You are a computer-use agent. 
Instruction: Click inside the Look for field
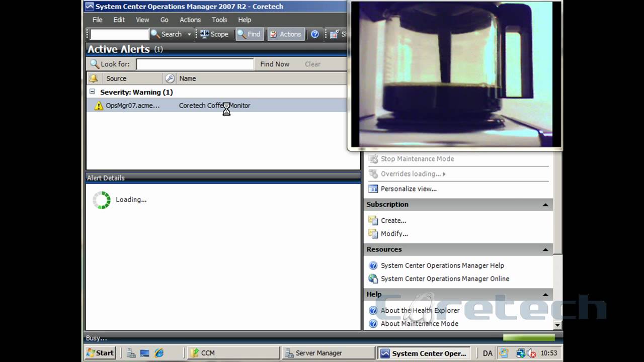point(195,64)
